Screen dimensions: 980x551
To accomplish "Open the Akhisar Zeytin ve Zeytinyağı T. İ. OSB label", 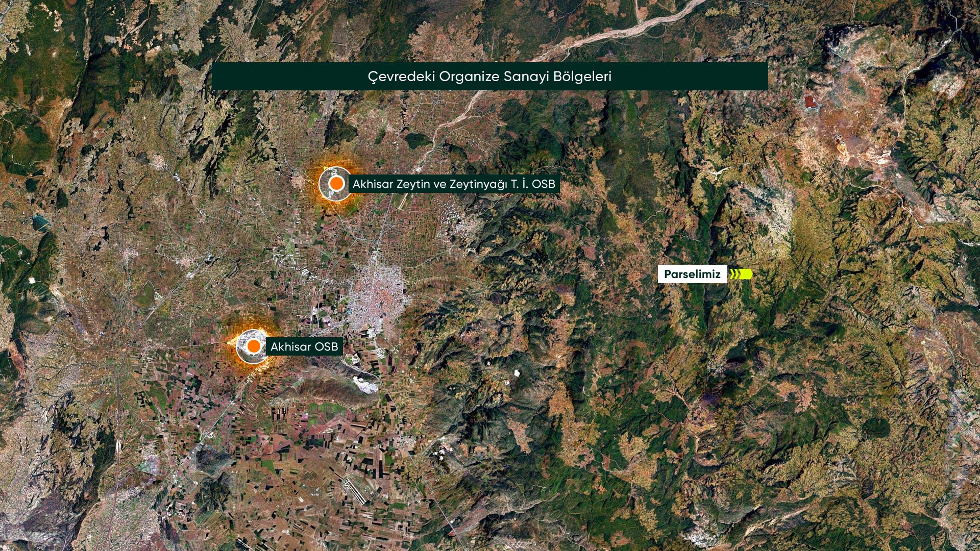I will point(454,184).
